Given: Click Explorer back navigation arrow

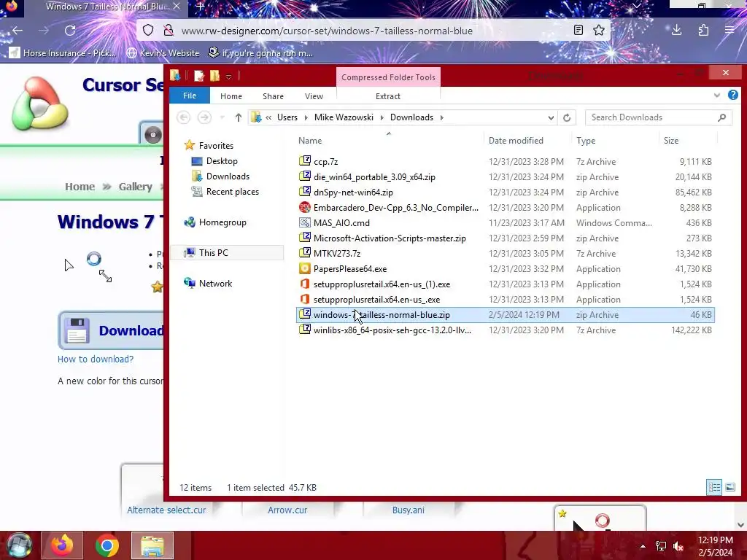Looking at the screenshot, I should (183, 117).
